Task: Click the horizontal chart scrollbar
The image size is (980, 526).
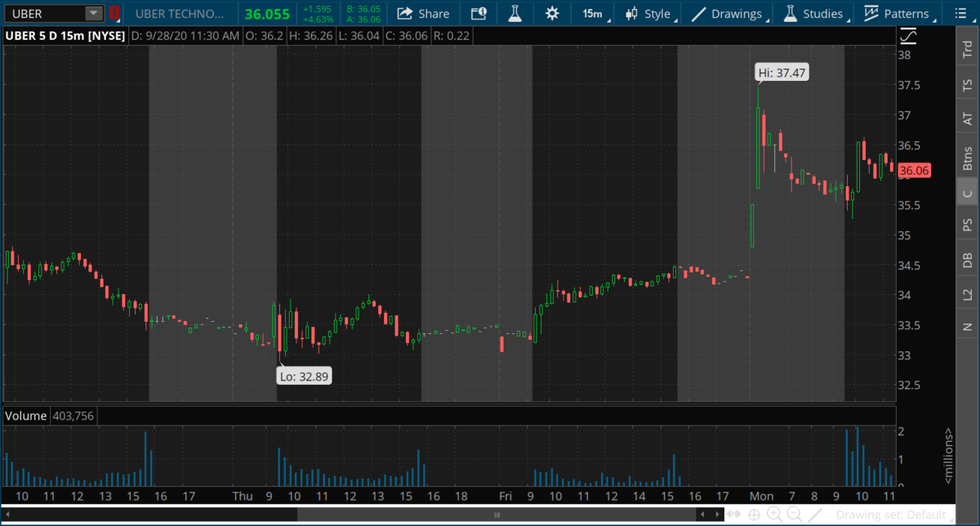Action: click(x=497, y=515)
